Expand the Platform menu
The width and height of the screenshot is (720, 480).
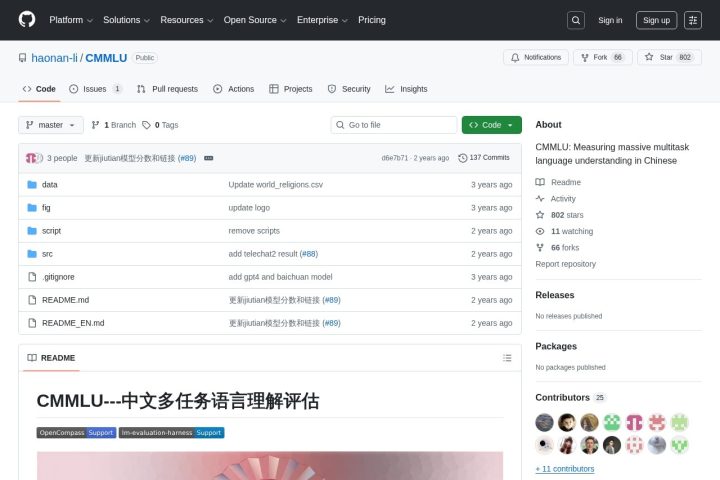point(71,20)
